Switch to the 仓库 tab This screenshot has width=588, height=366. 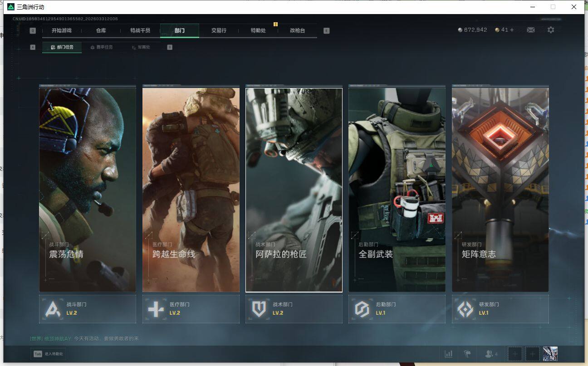[101, 30]
